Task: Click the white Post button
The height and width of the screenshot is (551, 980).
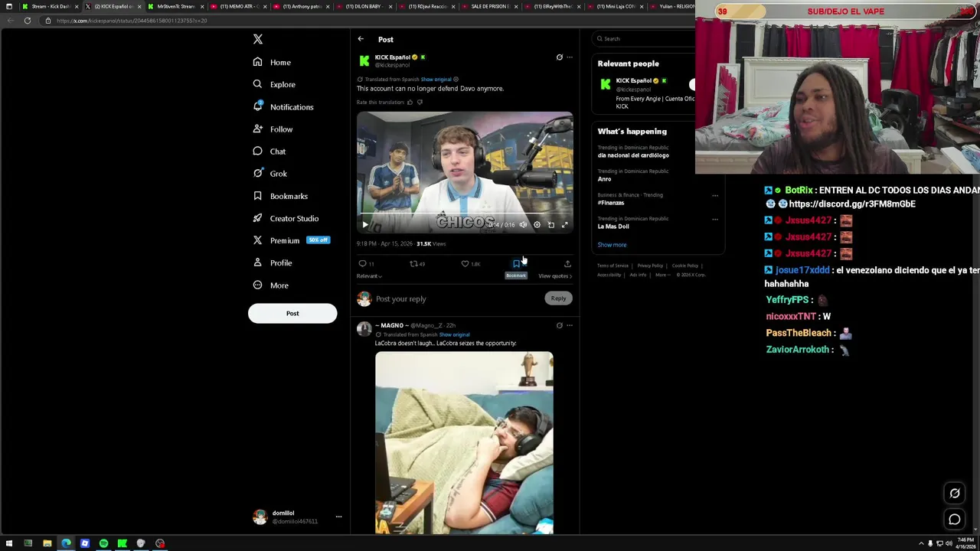Action: [292, 313]
